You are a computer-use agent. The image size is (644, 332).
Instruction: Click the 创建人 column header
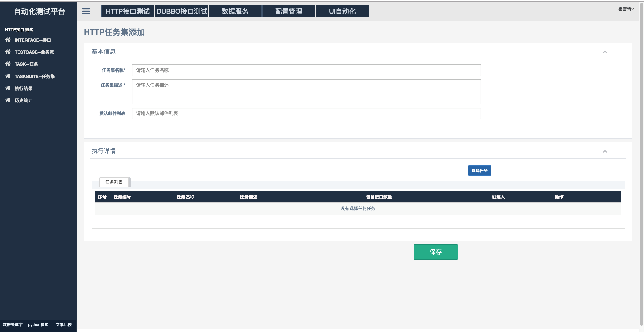[x=520, y=197]
